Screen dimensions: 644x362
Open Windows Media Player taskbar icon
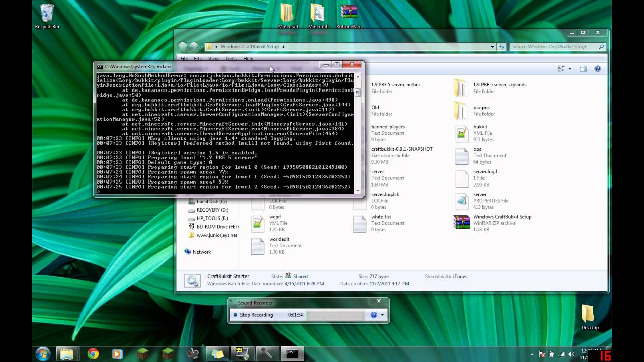[117, 354]
